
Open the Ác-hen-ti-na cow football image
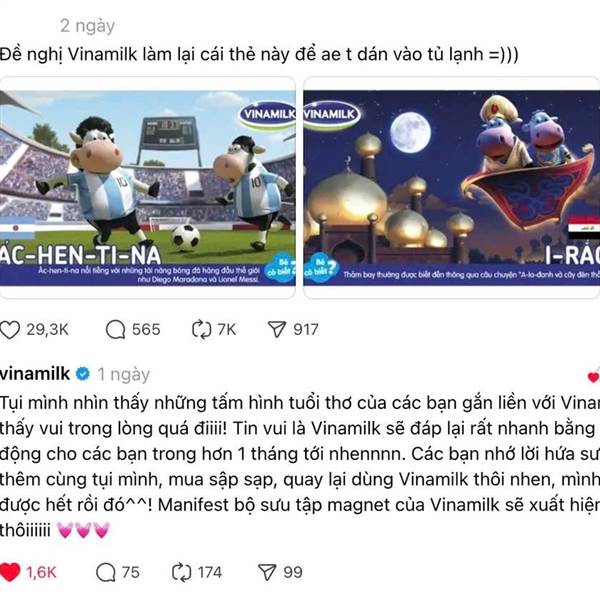(147, 188)
